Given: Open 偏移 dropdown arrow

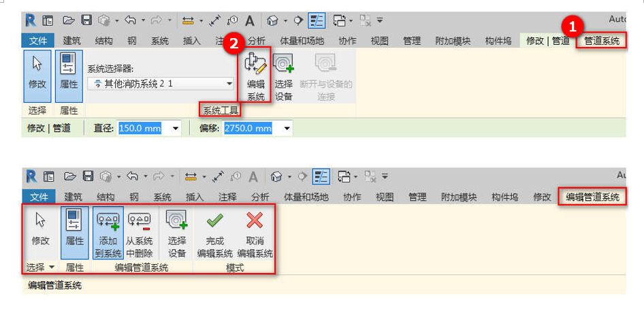Looking at the screenshot, I should (287, 129).
